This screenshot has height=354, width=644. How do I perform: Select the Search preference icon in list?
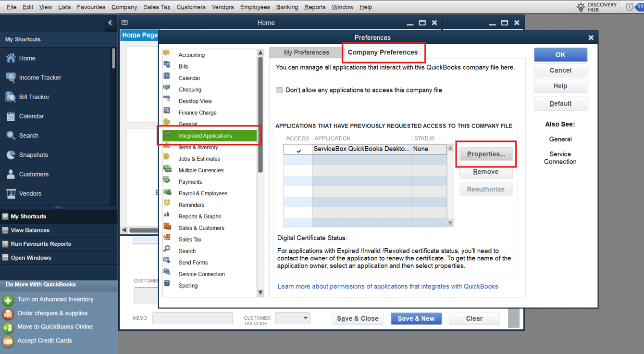167,249
